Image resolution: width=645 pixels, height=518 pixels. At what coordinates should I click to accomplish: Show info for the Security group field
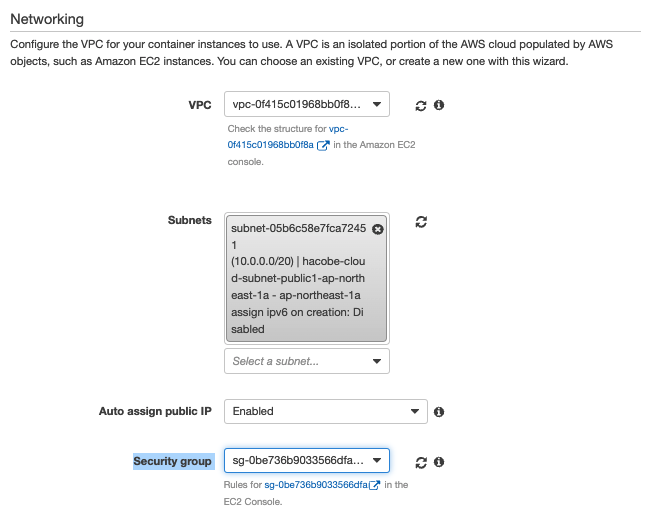click(439, 462)
